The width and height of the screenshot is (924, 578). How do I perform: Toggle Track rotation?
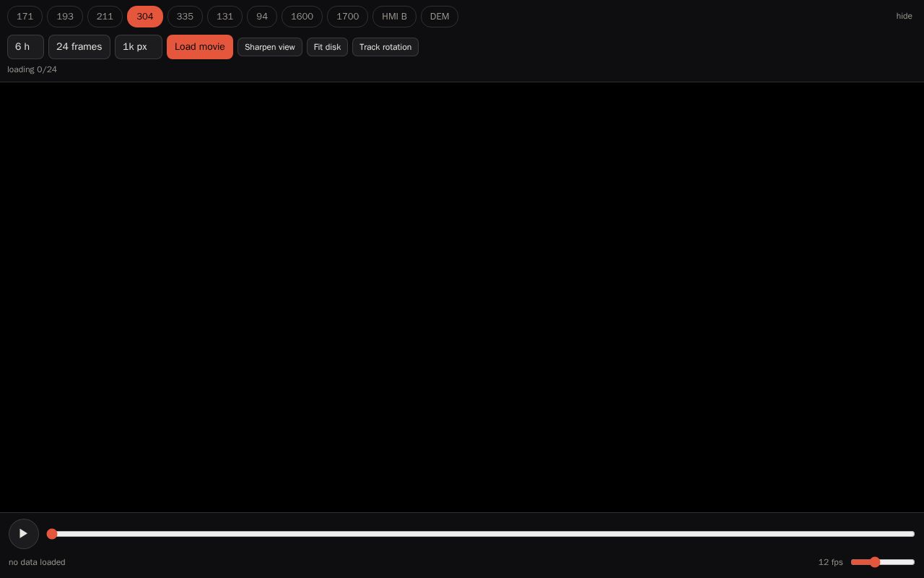pos(385,47)
